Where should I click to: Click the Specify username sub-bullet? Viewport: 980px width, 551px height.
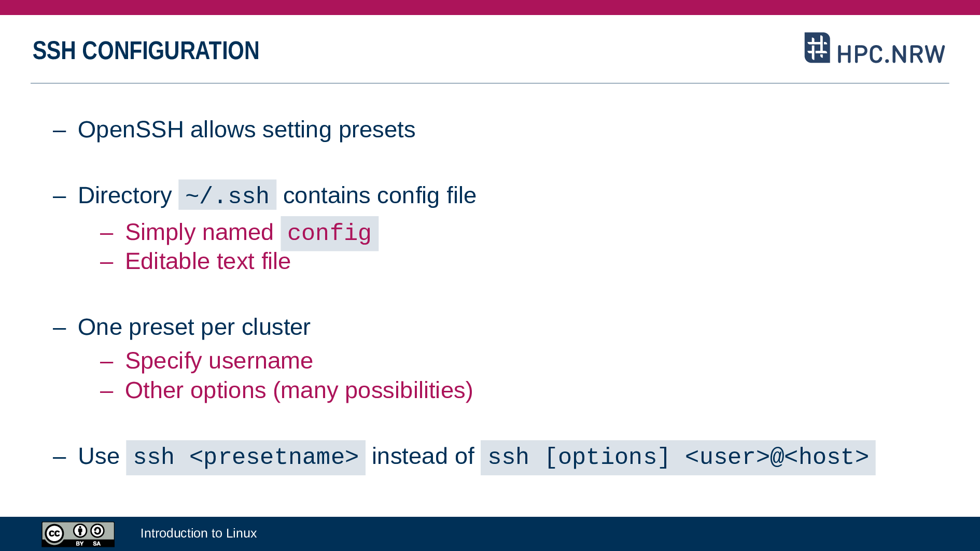pos(219,361)
